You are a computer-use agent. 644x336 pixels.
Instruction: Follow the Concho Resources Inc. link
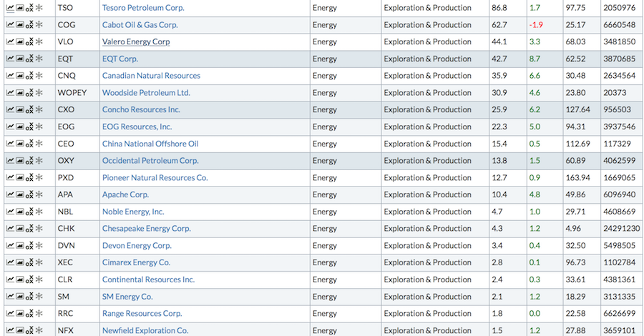pyautogui.click(x=141, y=109)
